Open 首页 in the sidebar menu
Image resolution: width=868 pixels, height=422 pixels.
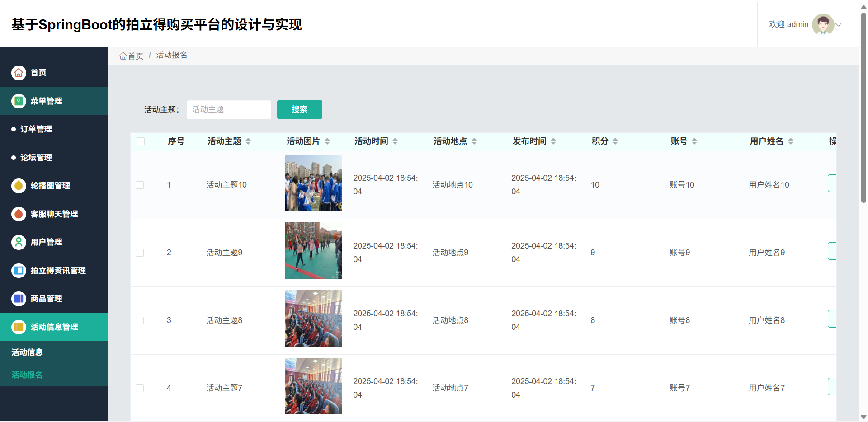54,73
